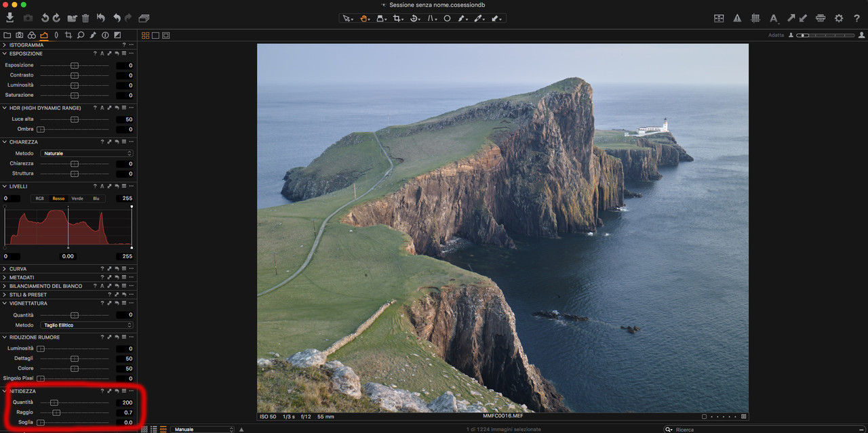Click auto adjust A on Esposizione panel
This screenshot has height=433, width=868.
pyautogui.click(x=102, y=54)
